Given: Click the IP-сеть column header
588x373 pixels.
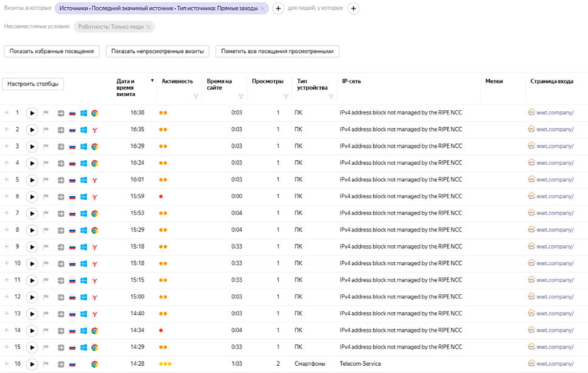Looking at the screenshot, I should 352,81.
